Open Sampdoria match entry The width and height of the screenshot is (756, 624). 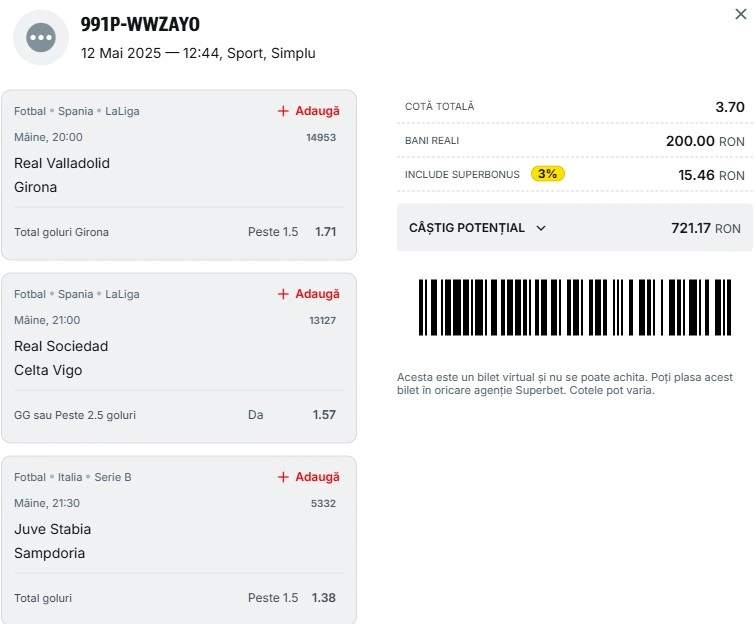(50, 553)
